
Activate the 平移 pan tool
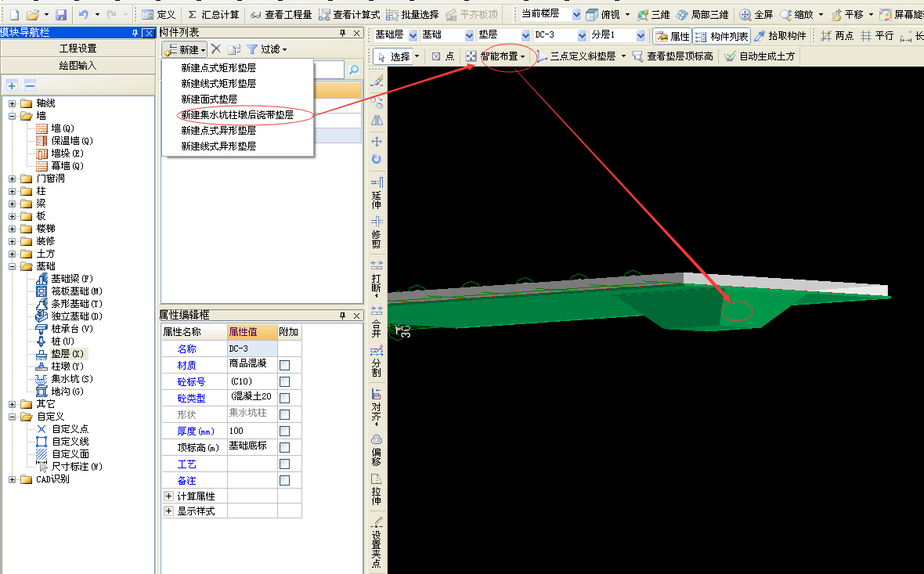(846, 14)
